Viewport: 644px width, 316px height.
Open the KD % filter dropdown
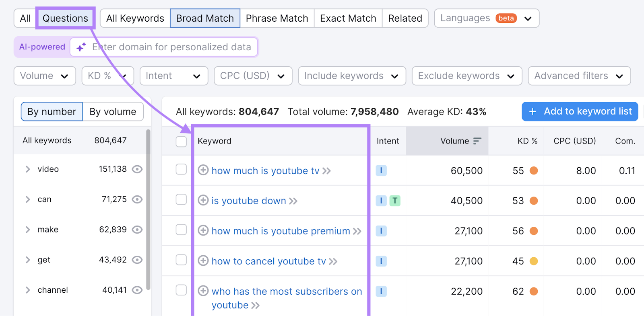coord(107,76)
